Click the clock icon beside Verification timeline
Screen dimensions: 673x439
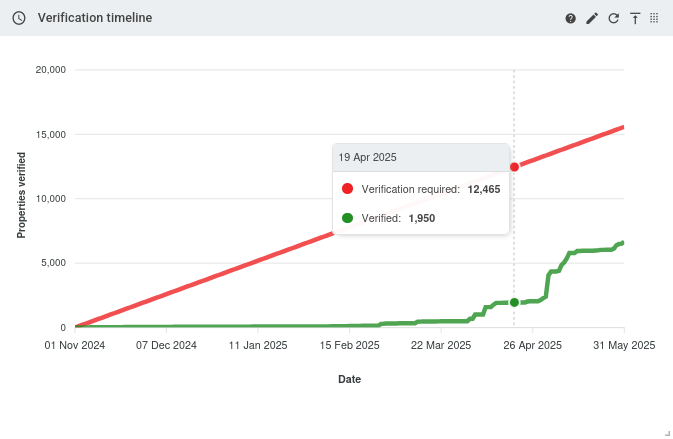(x=18, y=18)
